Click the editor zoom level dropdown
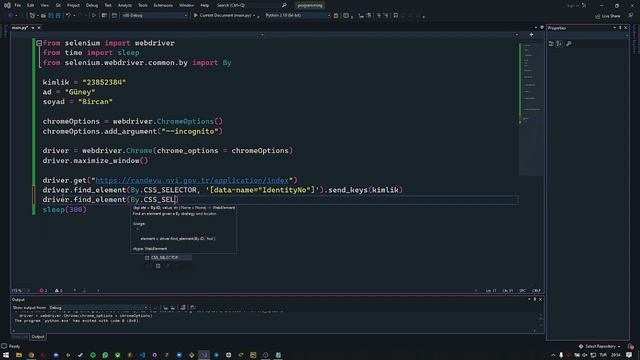 click(20, 291)
